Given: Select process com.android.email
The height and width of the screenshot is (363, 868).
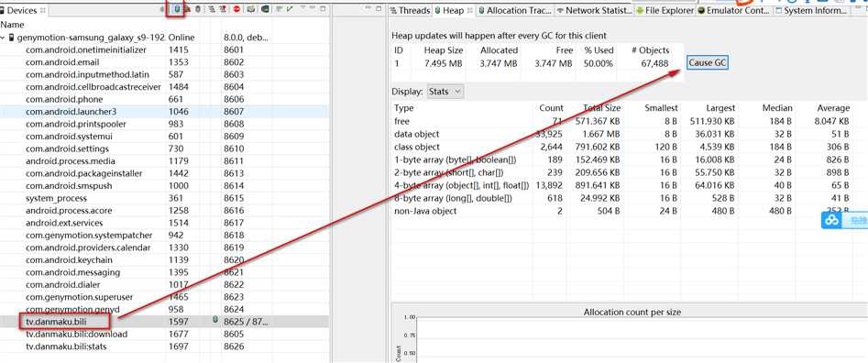Looking at the screenshot, I should pos(164,62).
